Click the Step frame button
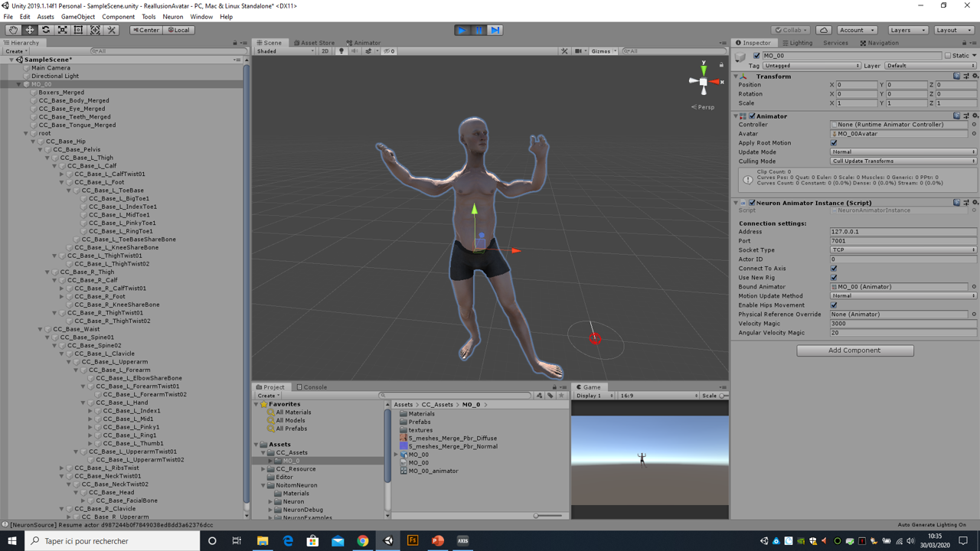The height and width of the screenshot is (551, 980). tap(495, 30)
